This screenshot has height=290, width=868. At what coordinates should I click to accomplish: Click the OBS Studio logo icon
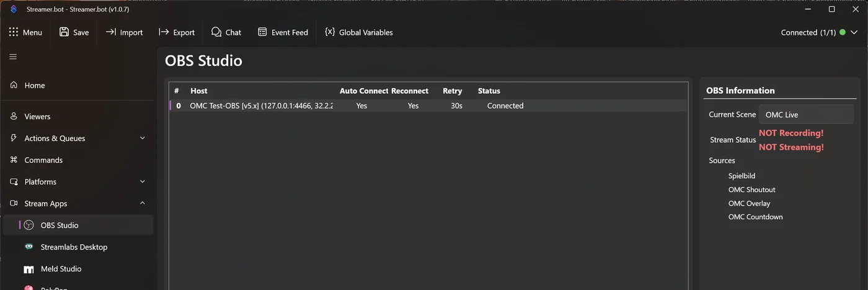pos(29,225)
